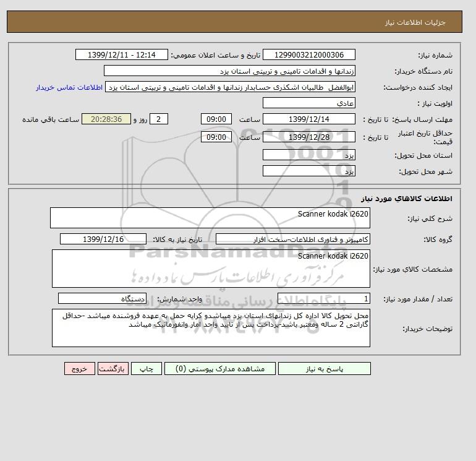Click the جزئیات اطلاعات نیاز header title
Viewport: 476px width, 461px height.
(415, 22)
